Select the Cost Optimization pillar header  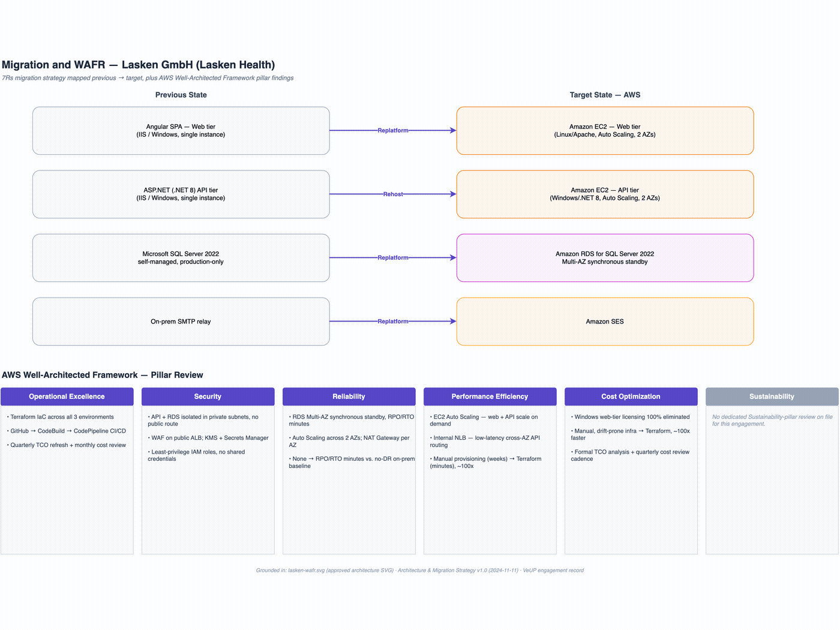[631, 397]
